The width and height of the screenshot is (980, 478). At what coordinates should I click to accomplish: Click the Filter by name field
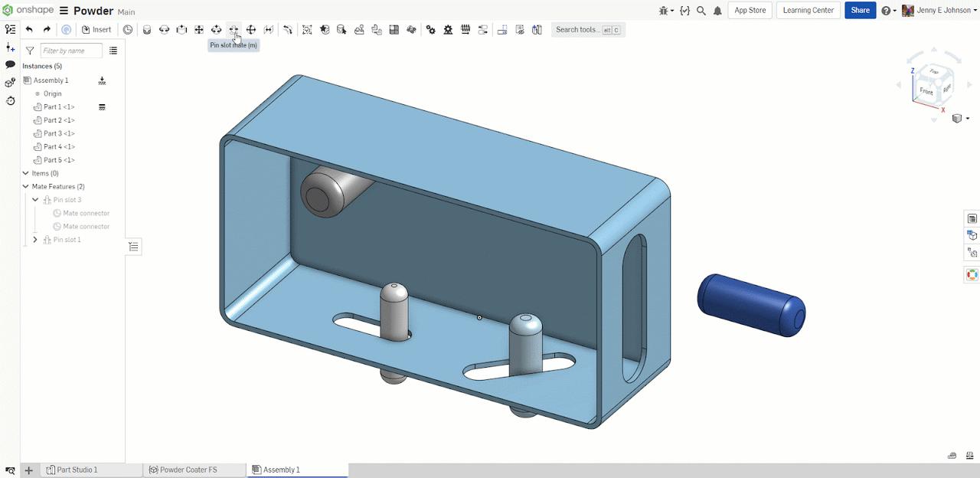70,50
